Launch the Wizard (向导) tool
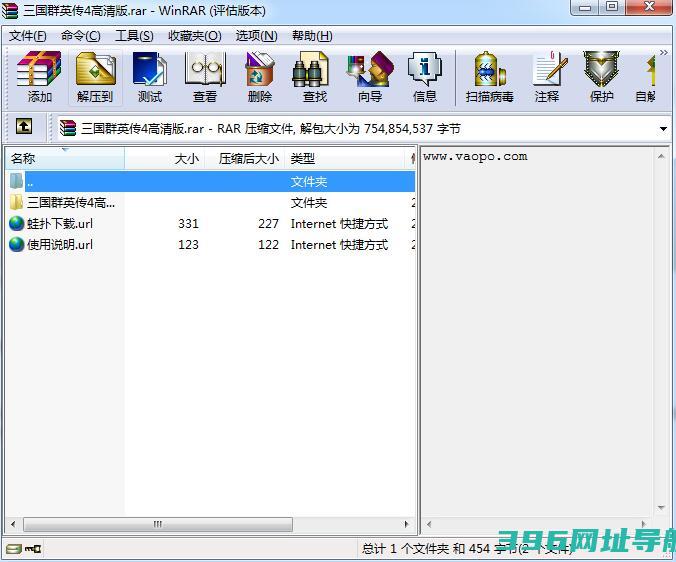Screen dimensions: 676x562 [x=370, y=77]
